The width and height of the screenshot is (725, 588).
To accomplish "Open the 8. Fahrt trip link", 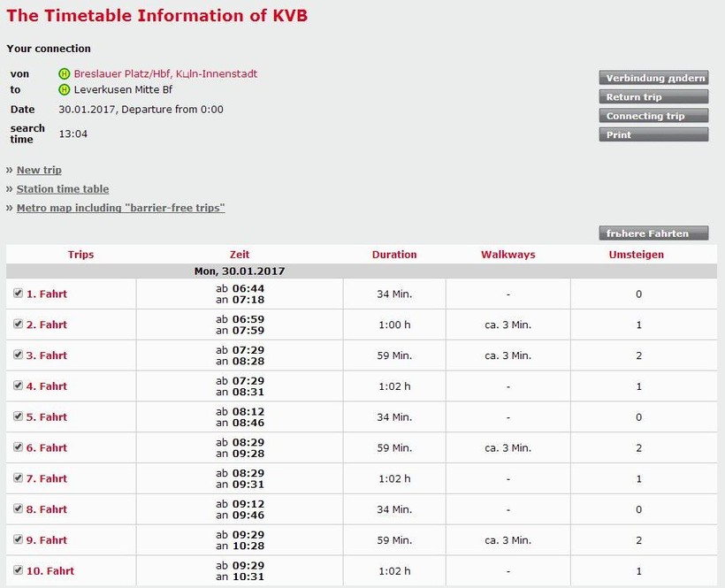I will point(47,509).
